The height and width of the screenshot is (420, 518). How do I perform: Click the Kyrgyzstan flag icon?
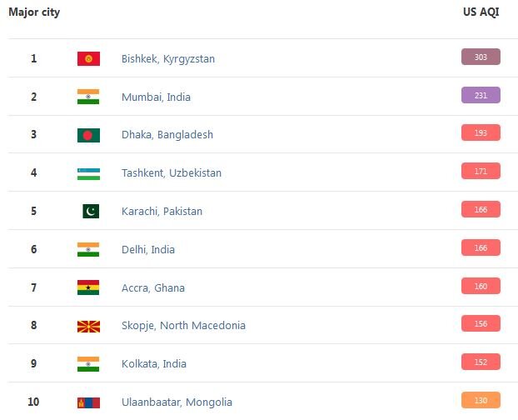click(88, 58)
